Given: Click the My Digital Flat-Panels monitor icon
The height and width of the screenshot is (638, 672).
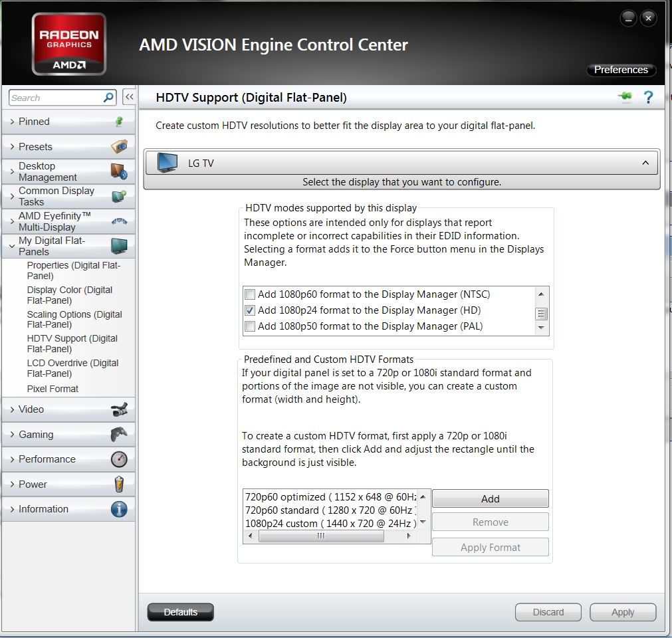Looking at the screenshot, I should 119,246.
